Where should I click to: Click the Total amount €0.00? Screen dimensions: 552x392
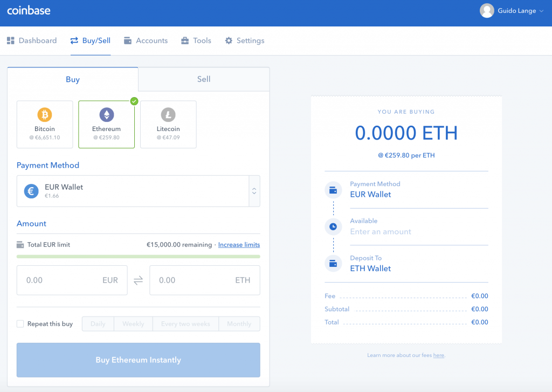click(479, 322)
